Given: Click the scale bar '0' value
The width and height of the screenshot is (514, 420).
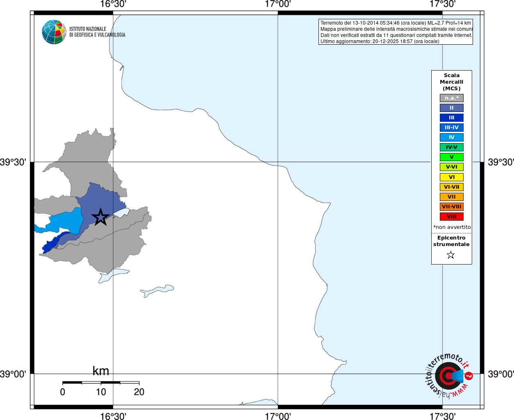Looking at the screenshot, I should (x=63, y=392).
